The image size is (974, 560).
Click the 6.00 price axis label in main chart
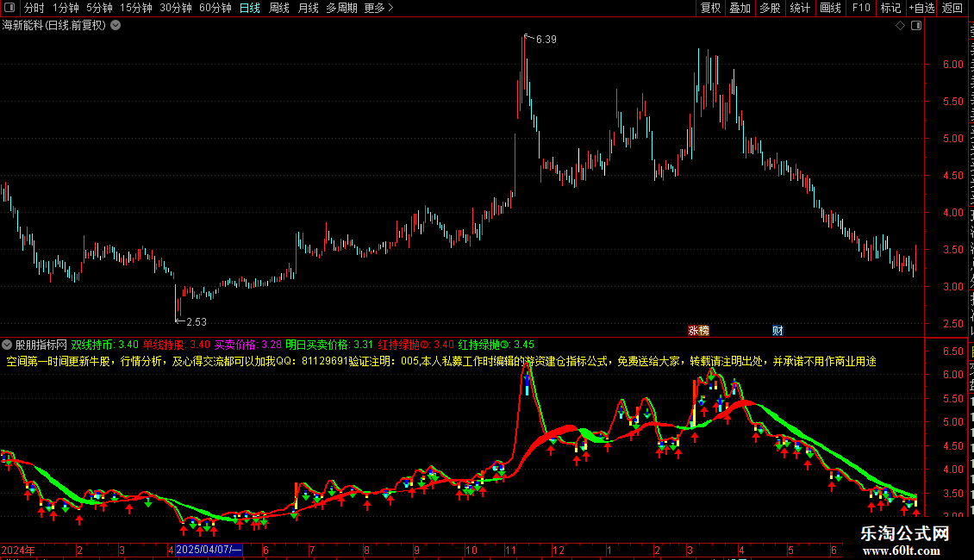coord(952,65)
